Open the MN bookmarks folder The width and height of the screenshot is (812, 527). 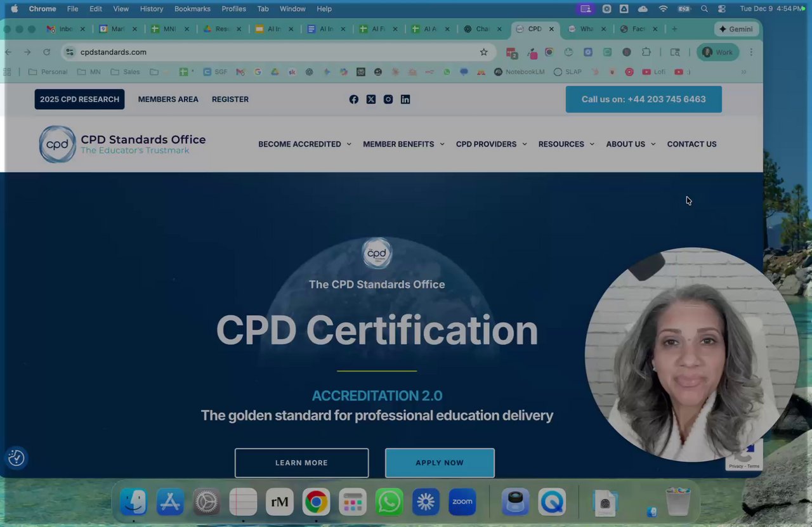[x=89, y=72]
